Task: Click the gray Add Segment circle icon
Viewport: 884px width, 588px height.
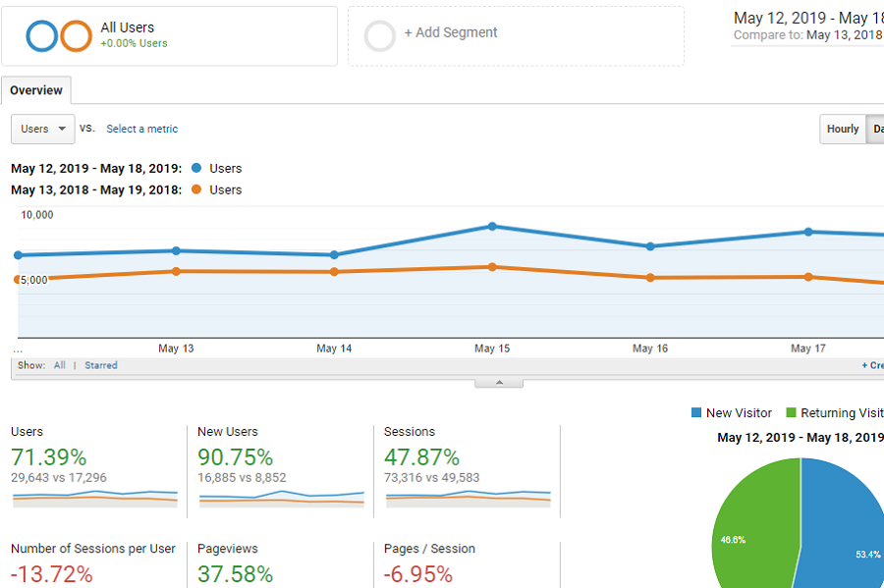Action: [380, 36]
